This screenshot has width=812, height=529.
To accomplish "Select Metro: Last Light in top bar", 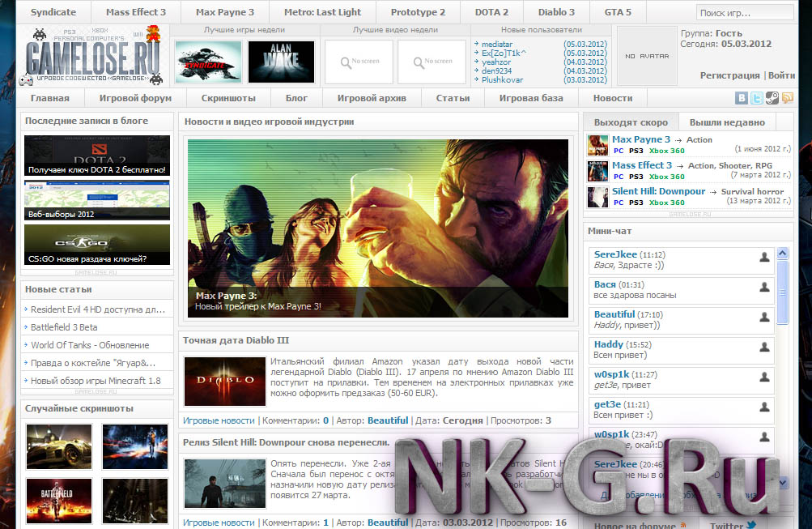I will click(x=323, y=12).
